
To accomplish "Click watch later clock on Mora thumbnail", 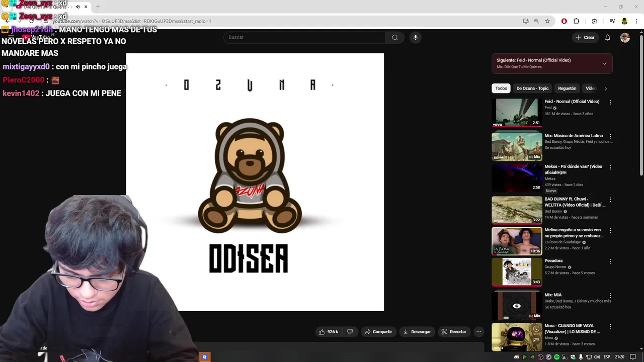I will click(x=536, y=329).
